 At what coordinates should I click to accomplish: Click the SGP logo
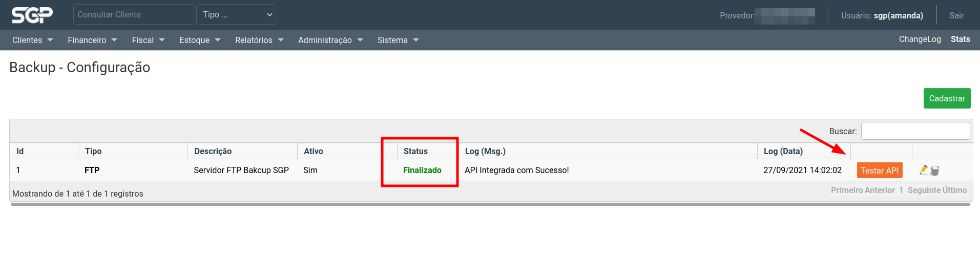click(32, 15)
